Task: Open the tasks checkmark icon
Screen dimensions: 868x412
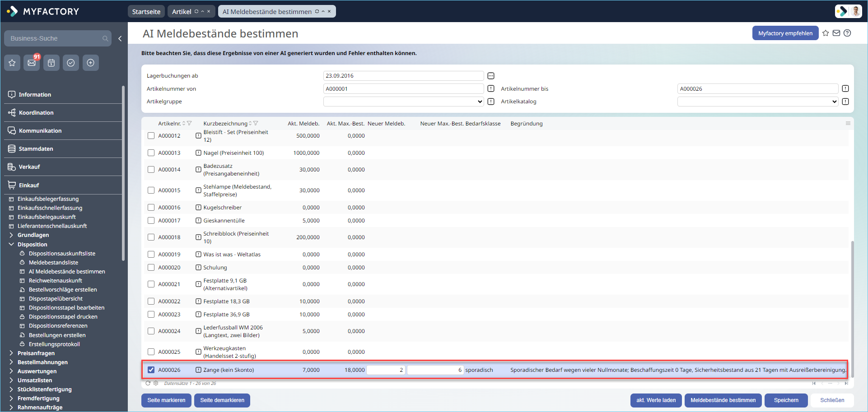Action: point(71,63)
